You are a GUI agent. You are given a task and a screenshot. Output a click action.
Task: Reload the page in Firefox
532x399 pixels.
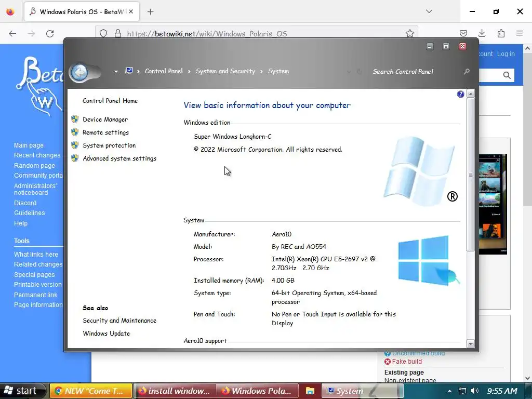pos(50,34)
